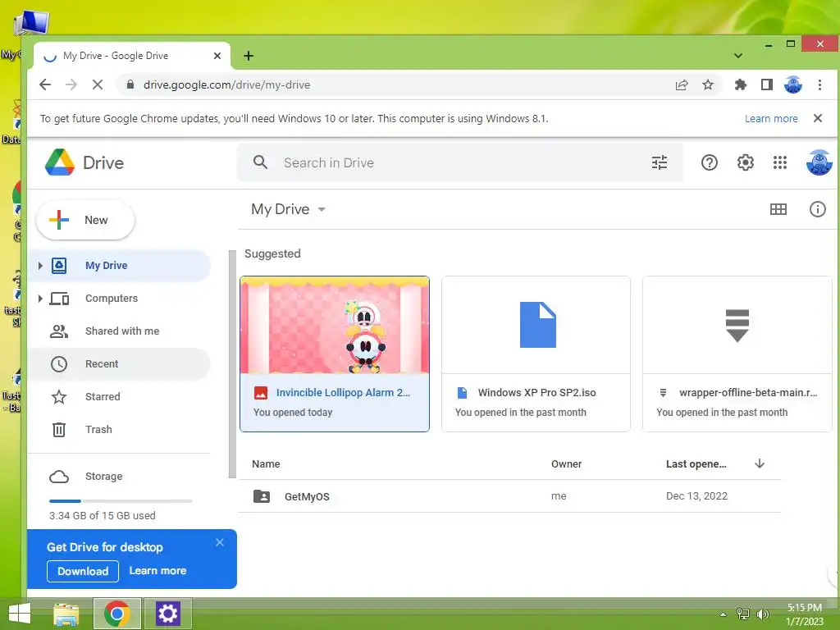This screenshot has width=840, height=630.
Task: Show the details info panel
Action: coord(817,209)
